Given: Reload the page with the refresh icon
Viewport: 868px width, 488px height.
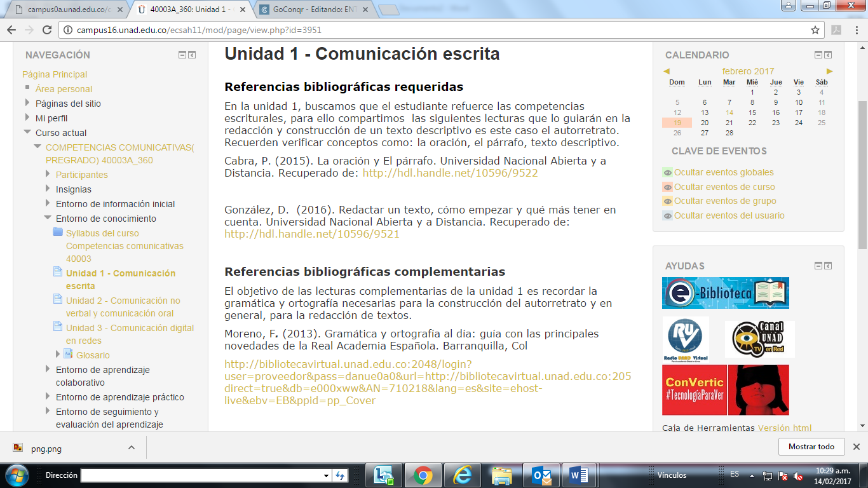Looking at the screenshot, I should click(46, 30).
